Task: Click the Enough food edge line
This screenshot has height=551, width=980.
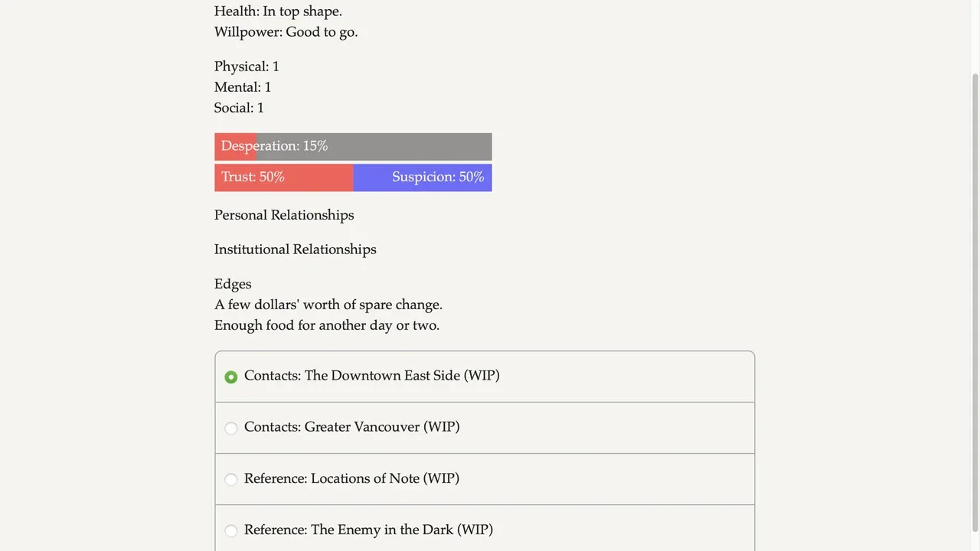Action: (x=327, y=325)
